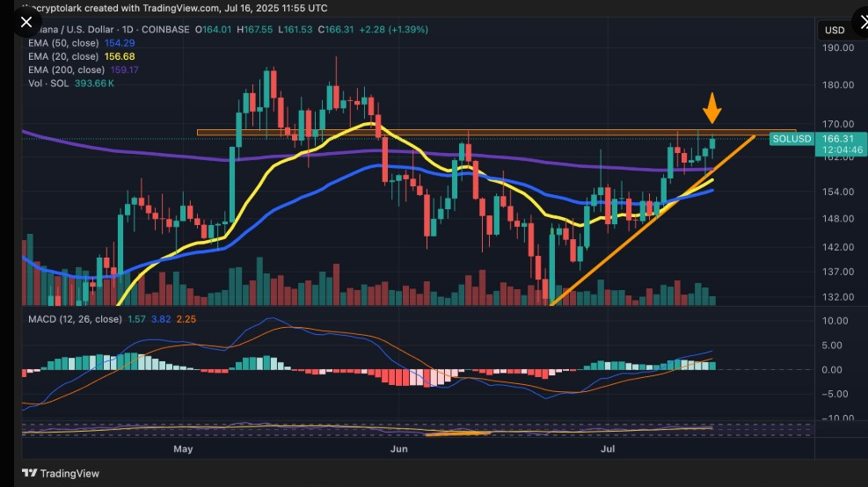The image size is (868, 487).
Task: Click the high value H167.55 in header
Action: point(255,30)
